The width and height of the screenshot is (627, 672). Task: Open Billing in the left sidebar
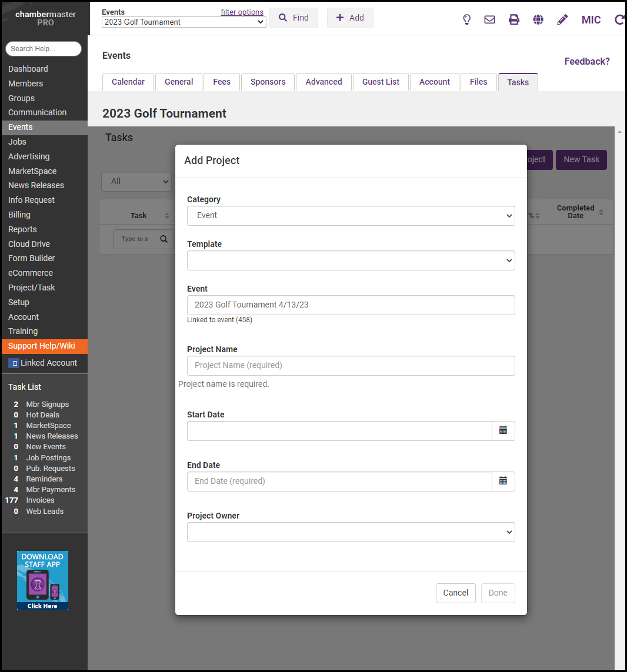19,215
